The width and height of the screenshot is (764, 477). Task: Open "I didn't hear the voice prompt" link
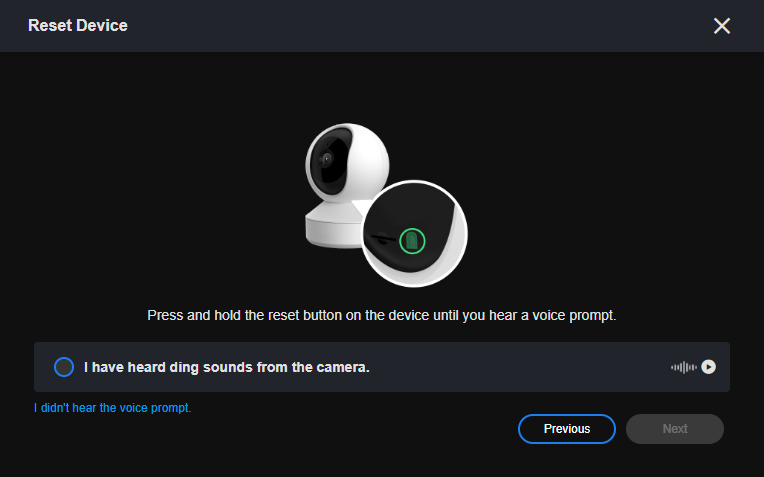[112, 408]
